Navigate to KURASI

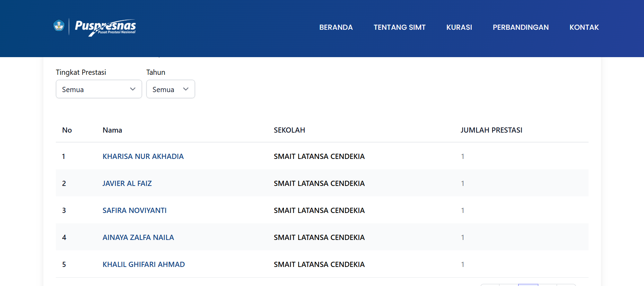click(x=459, y=27)
